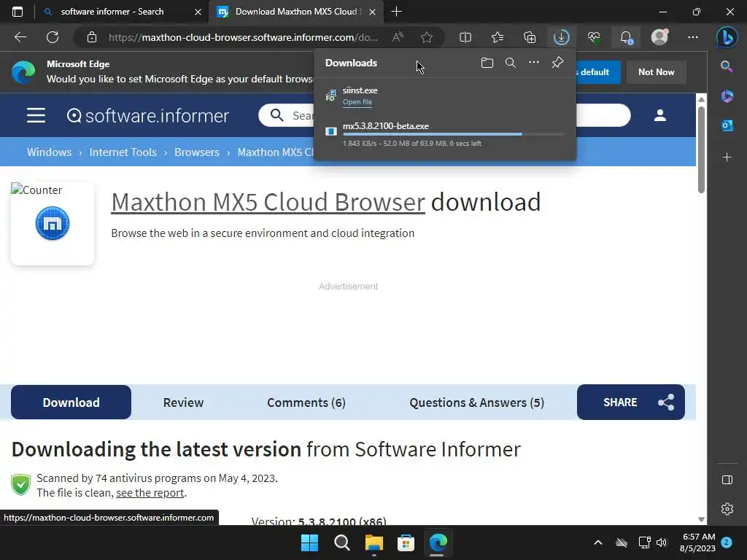Click the site search input field
This screenshot has width=747, height=560.
pyautogui.click(x=444, y=115)
